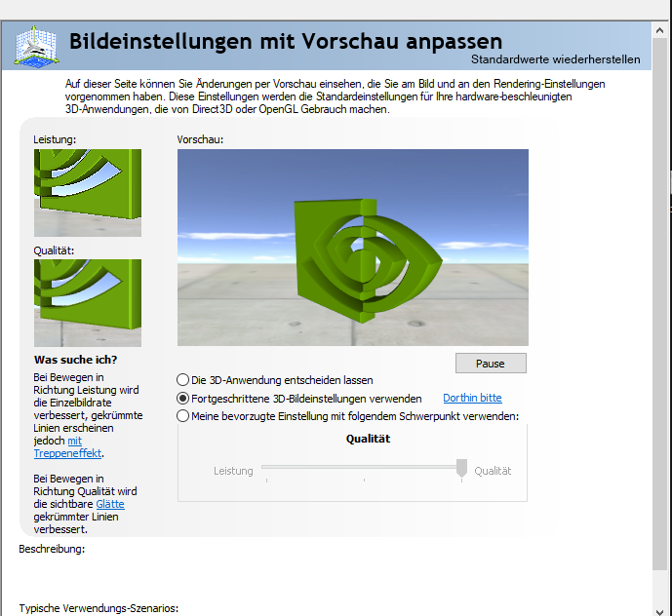Click the 'Leistung' label left of slider
The height and width of the screenshot is (616, 672).
[233, 471]
